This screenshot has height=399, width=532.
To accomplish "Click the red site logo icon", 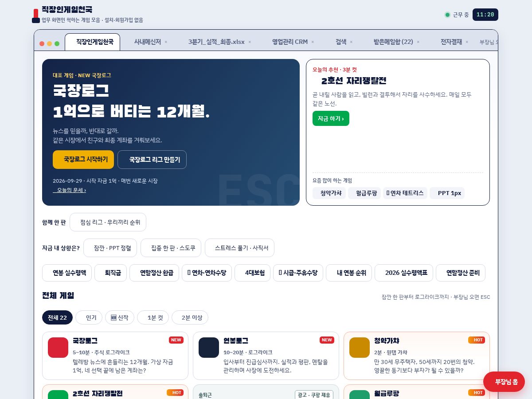I will [x=36, y=16].
